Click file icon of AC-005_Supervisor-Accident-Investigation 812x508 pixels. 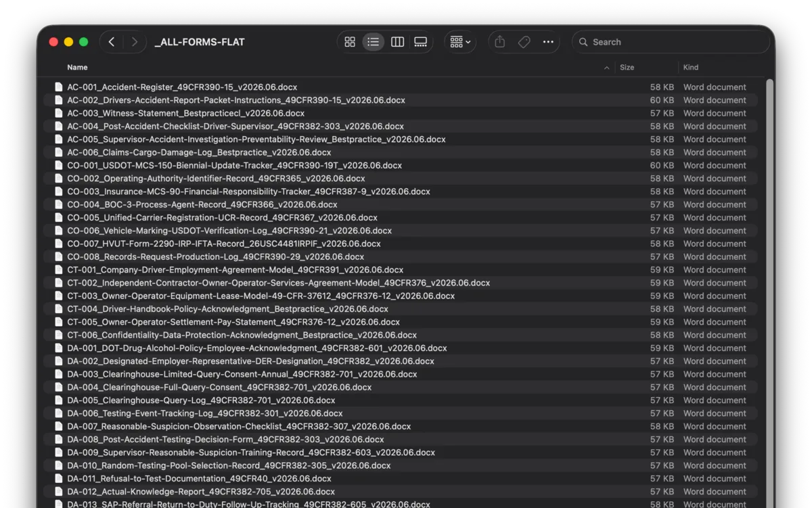(x=59, y=139)
